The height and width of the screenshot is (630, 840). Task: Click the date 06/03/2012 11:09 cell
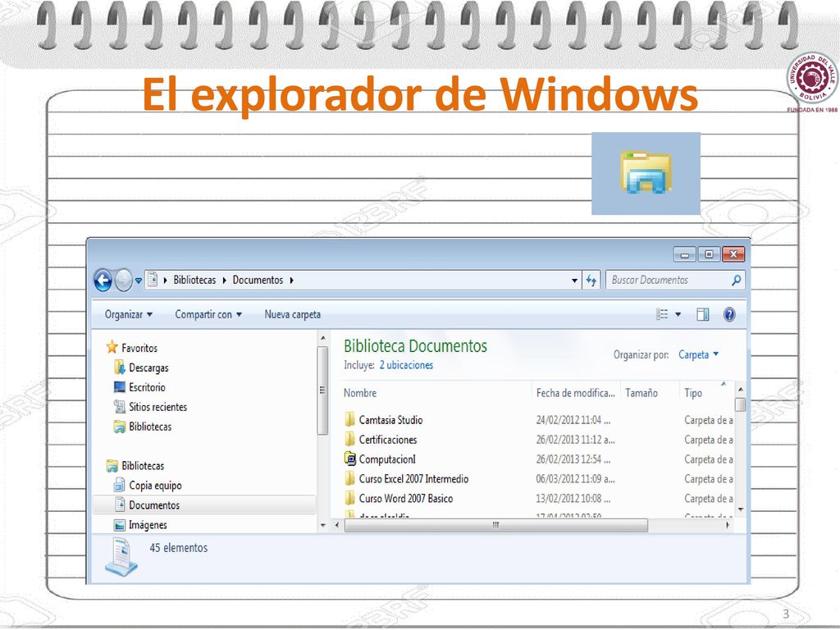coord(575,479)
